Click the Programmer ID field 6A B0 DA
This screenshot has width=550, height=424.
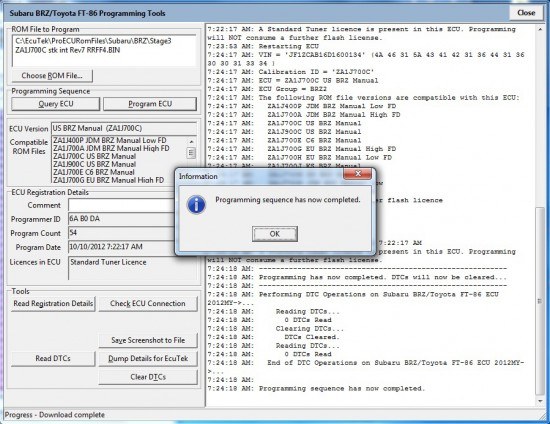pos(121,219)
